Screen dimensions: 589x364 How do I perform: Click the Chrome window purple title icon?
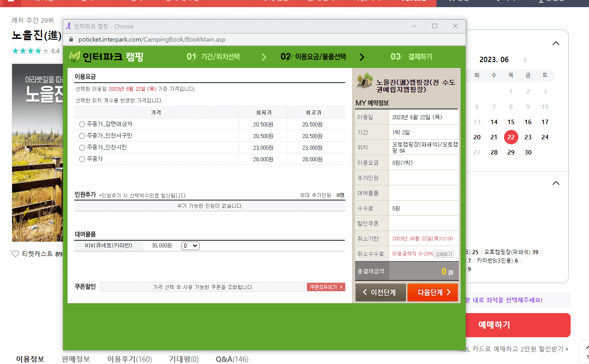click(69, 26)
